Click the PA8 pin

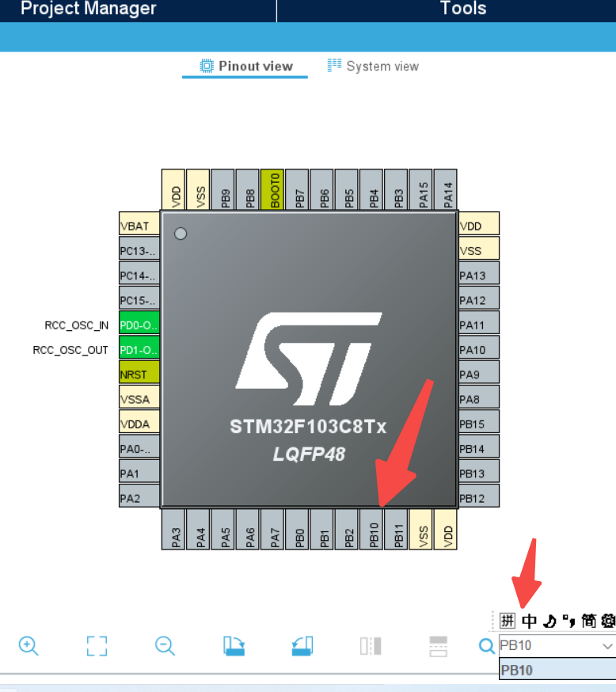479,397
